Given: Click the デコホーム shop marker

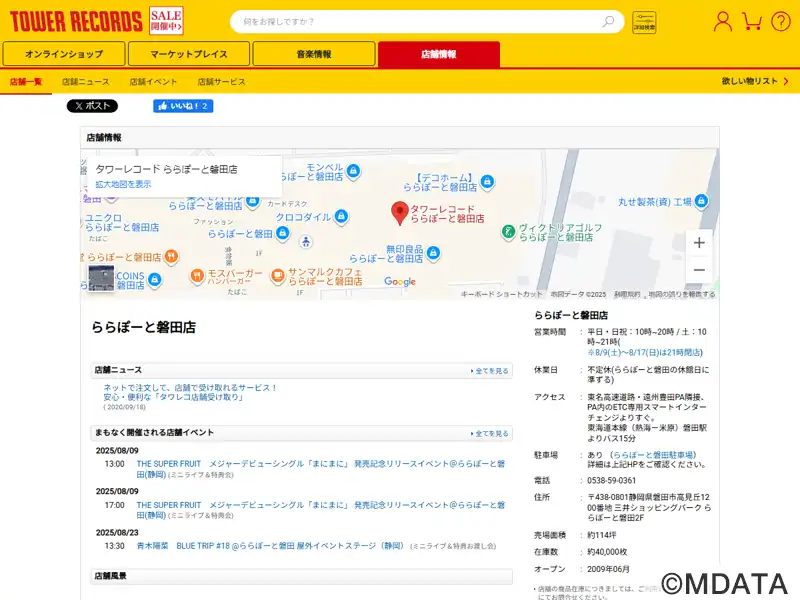Looking at the screenshot, I should pos(487,181).
